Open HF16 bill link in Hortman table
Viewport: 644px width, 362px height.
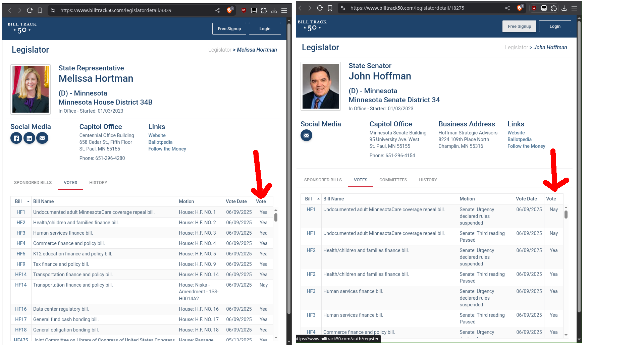21,309
